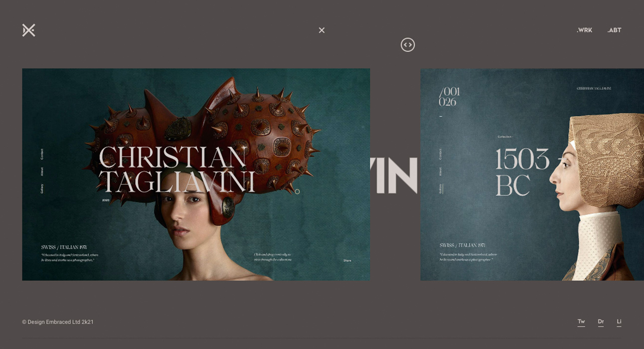Click the vertical Contact label in first slide
The height and width of the screenshot is (349, 644).
[42, 154]
